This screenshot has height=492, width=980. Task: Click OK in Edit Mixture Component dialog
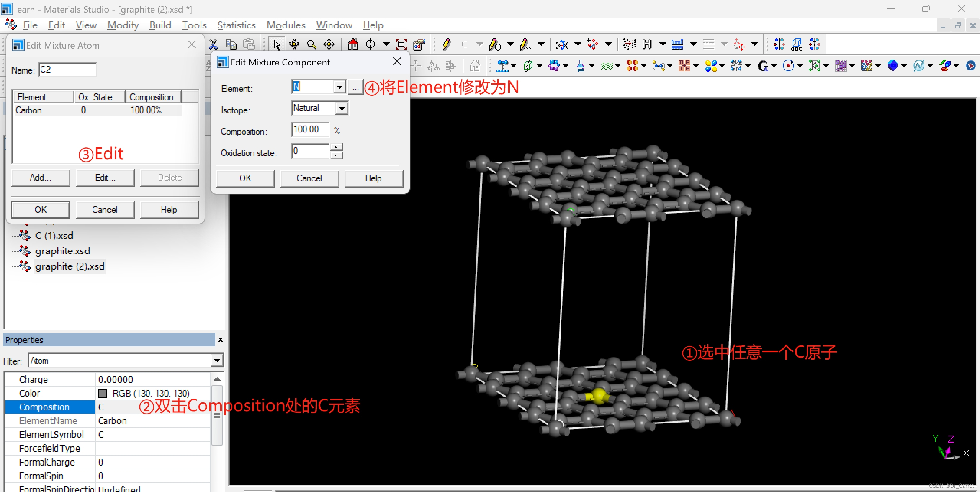tap(245, 178)
